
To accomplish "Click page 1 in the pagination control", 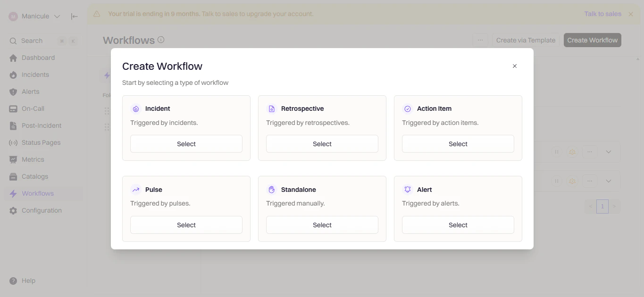I will coord(602,206).
